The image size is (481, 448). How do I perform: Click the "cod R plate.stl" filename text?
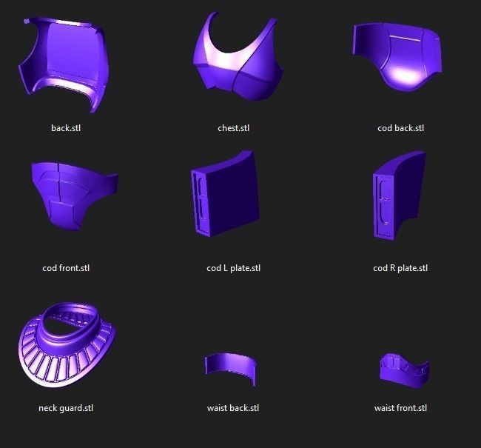(x=400, y=268)
